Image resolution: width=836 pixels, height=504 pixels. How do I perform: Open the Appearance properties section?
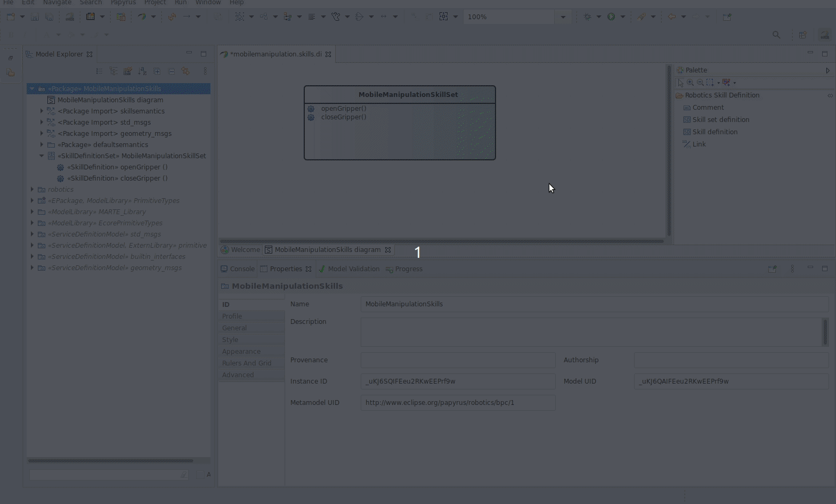click(241, 352)
